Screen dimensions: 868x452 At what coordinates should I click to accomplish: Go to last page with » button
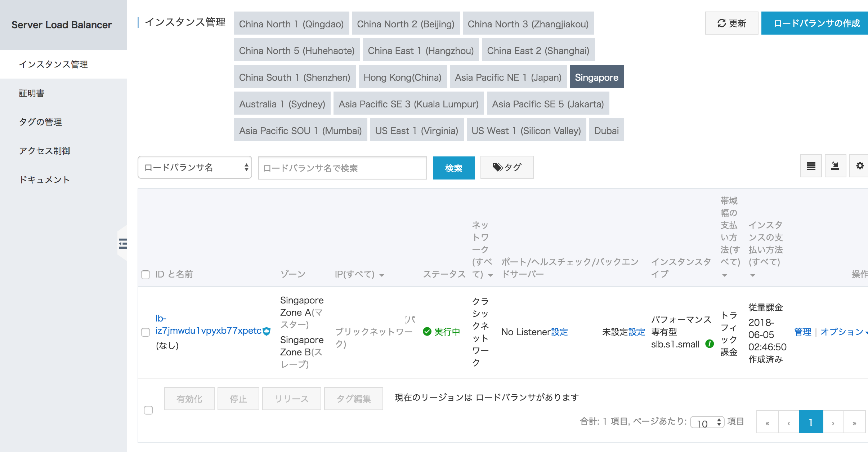coord(854,422)
